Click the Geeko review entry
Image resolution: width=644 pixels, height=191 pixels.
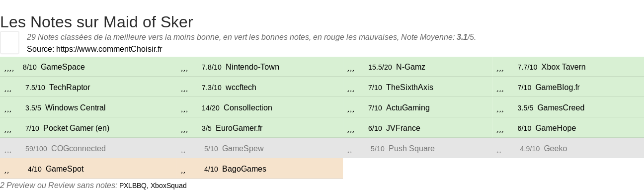[x=556, y=149]
